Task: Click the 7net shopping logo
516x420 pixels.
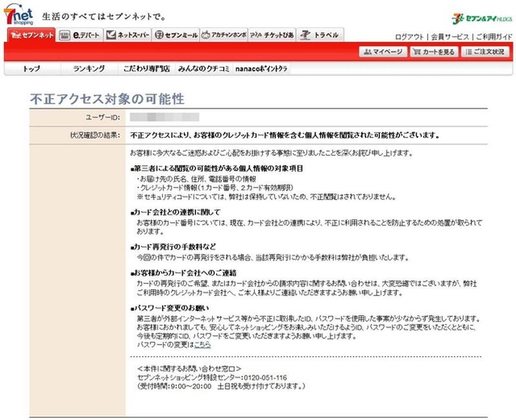Action: [19, 14]
